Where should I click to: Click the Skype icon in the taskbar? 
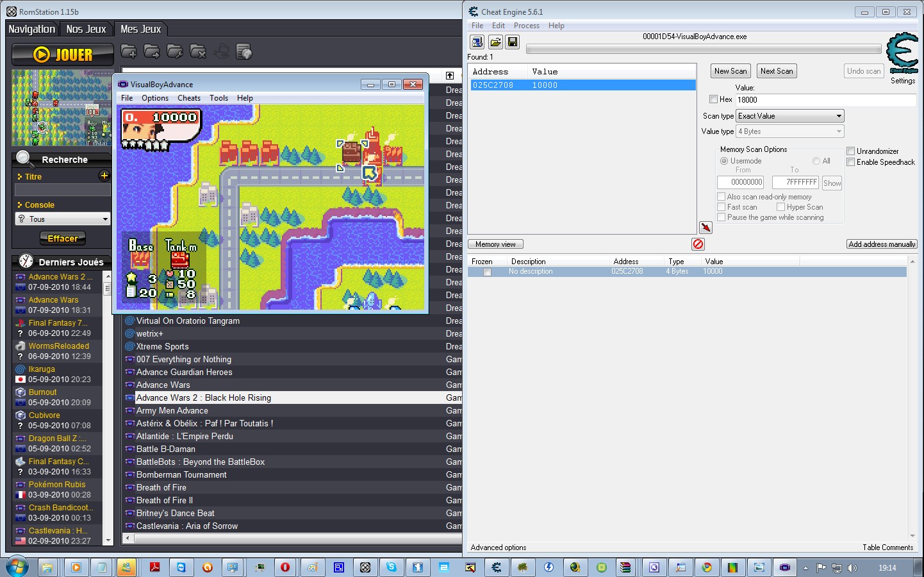tap(391, 567)
